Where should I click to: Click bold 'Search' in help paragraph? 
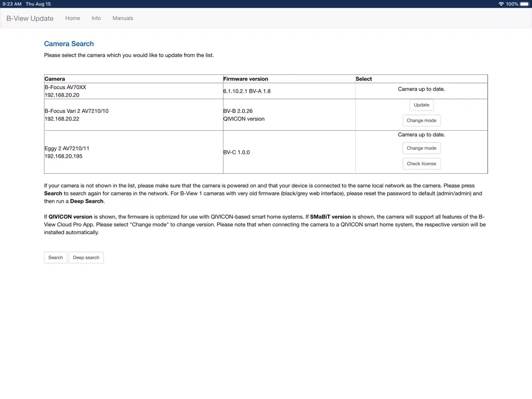click(x=53, y=193)
